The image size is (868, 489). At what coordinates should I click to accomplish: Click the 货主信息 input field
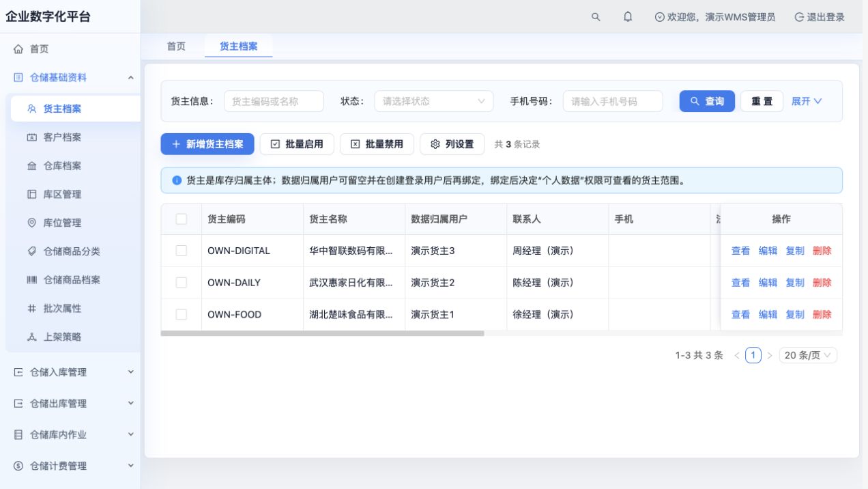274,101
